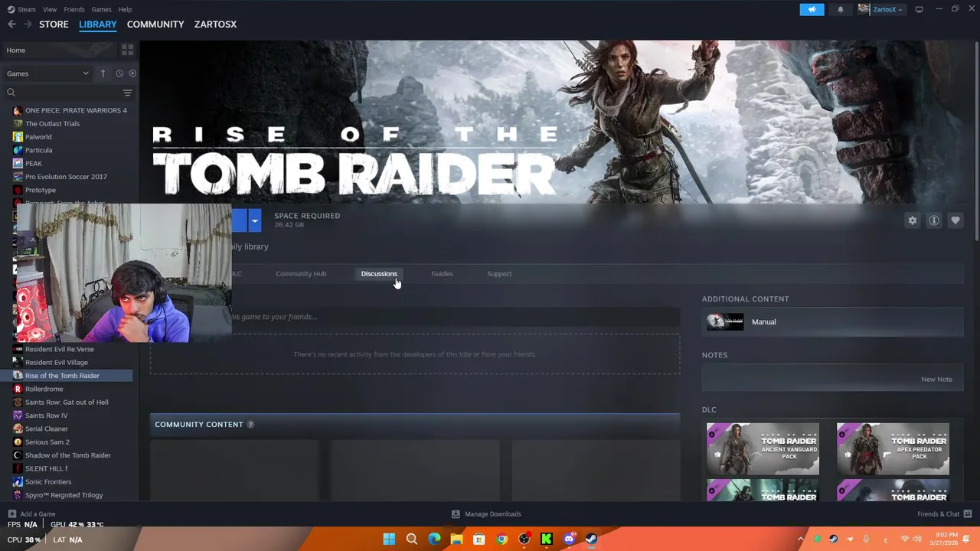This screenshot has width=980, height=551.
Task: Open the Support tab
Action: [499, 273]
